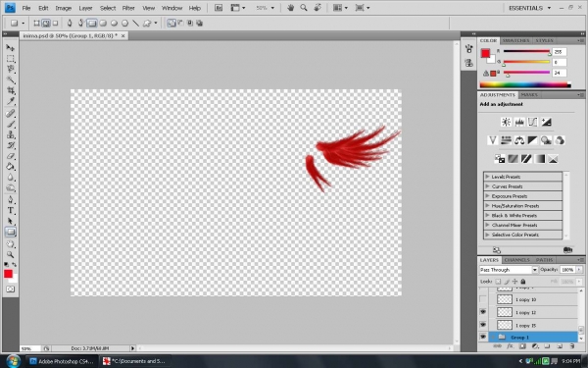
Task: Select the Type tool
Action: click(10, 211)
